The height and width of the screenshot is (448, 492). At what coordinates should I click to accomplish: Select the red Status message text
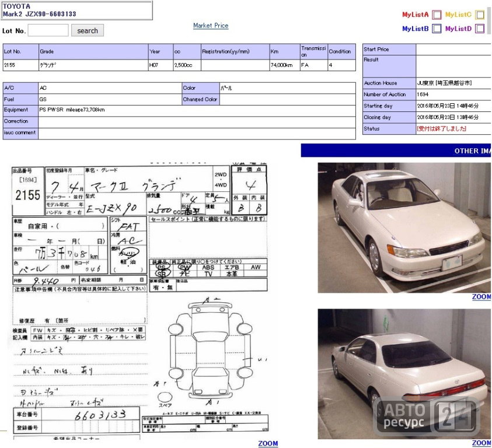click(x=441, y=129)
